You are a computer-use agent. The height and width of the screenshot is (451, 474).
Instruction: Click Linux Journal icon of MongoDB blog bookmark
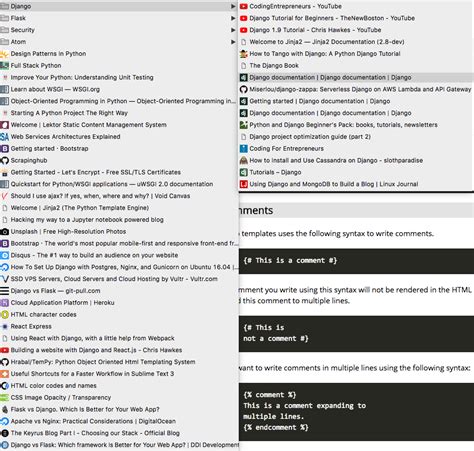pos(244,184)
